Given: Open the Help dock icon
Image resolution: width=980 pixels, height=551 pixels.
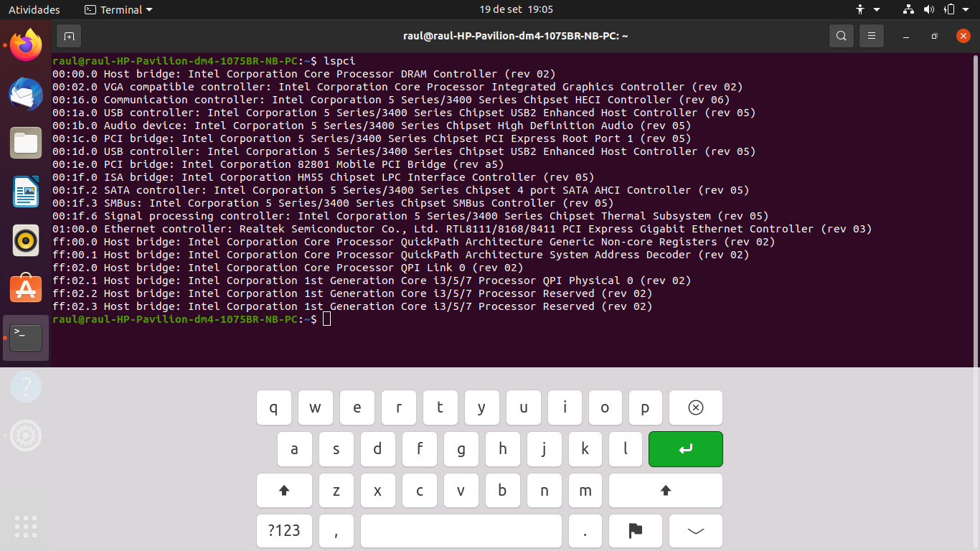Looking at the screenshot, I should point(26,386).
